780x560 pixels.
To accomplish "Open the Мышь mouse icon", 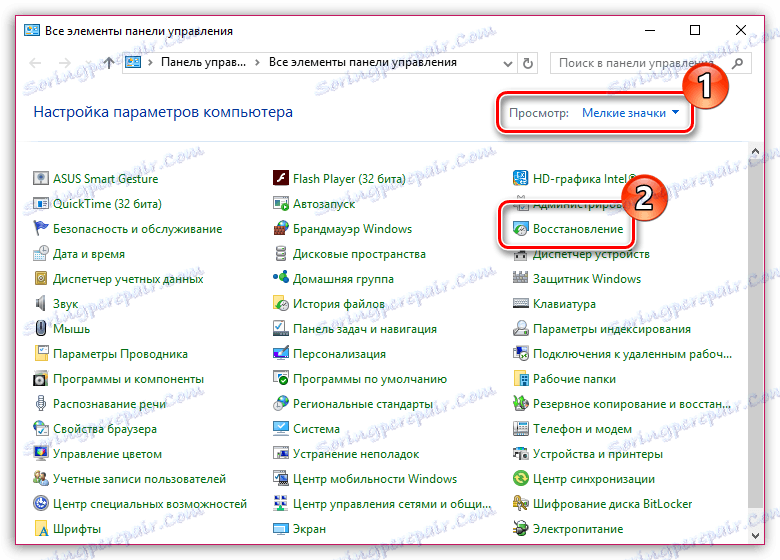I will 40,328.
